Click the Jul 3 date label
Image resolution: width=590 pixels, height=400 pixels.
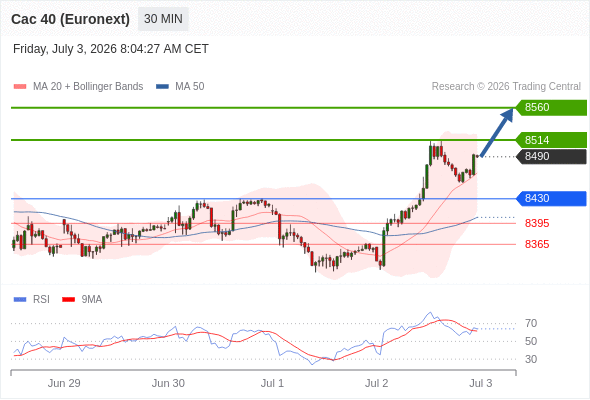(481, 383)
